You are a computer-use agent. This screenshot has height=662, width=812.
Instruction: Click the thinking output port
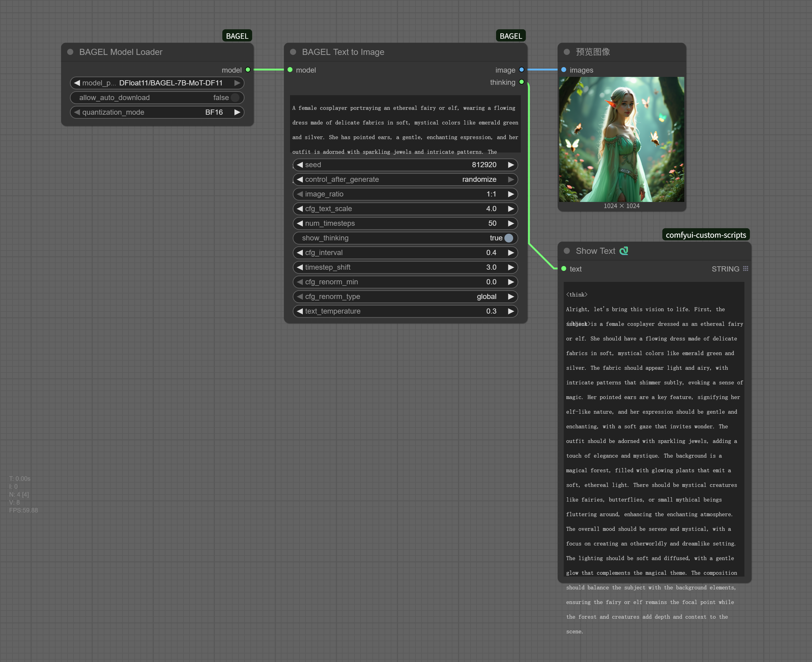522,82
